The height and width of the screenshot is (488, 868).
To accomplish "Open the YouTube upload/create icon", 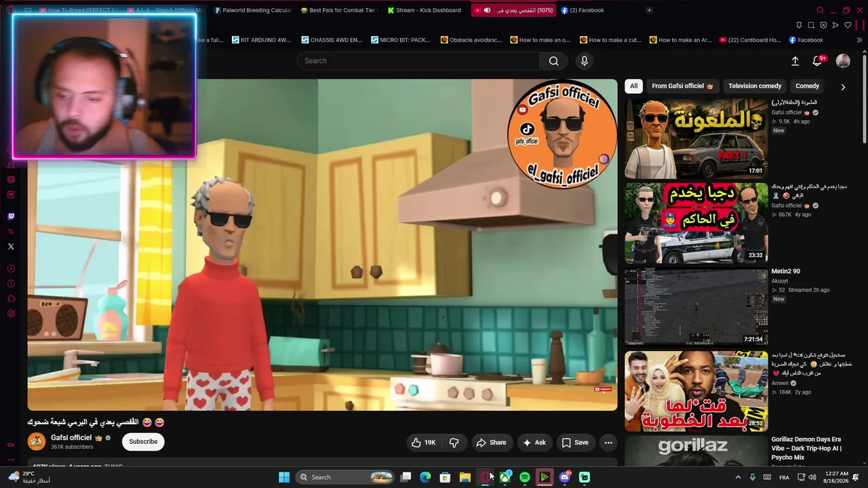I will coord(795,61).
